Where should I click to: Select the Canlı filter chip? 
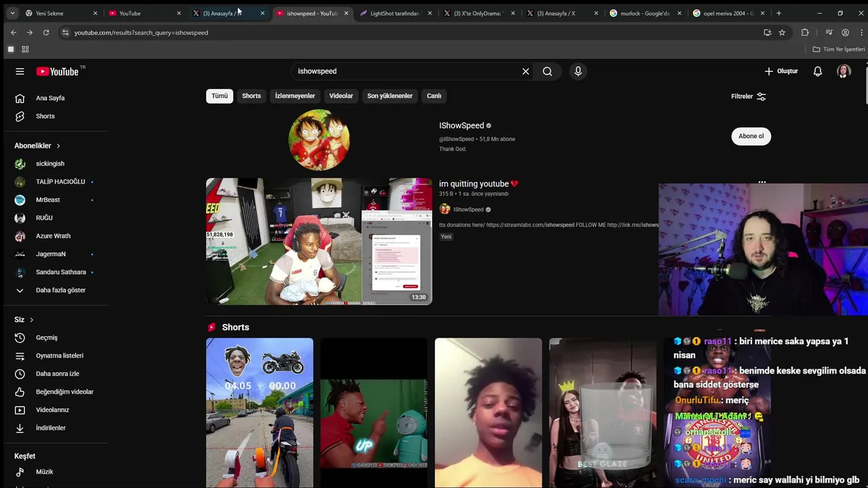click(x=434, y=96)
